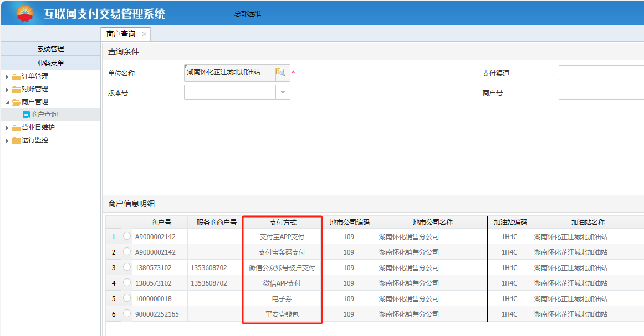Click the 支付方式 column header
The width and height of the screenshot is (644, 336).
tap(283, 223)
